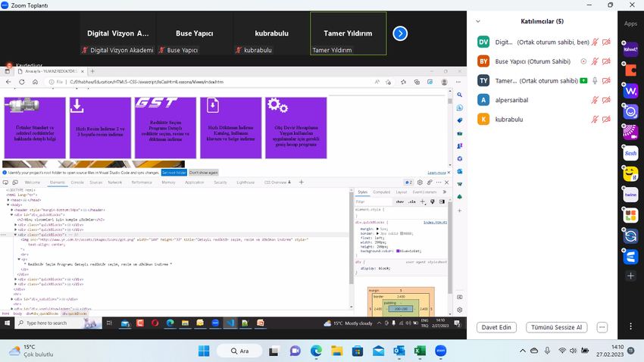Expand the head element in DOM tree
644x362 pixels.
click(x=8, y=200)
